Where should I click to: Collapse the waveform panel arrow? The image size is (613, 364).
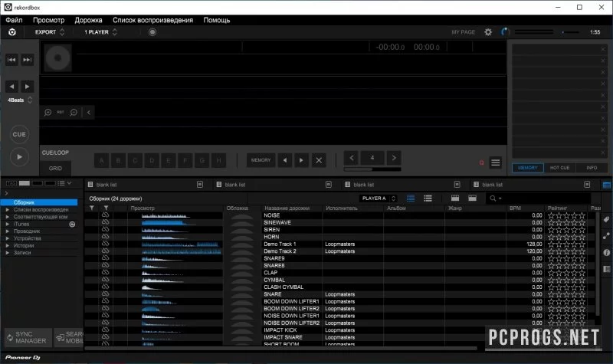coord(89,113)
